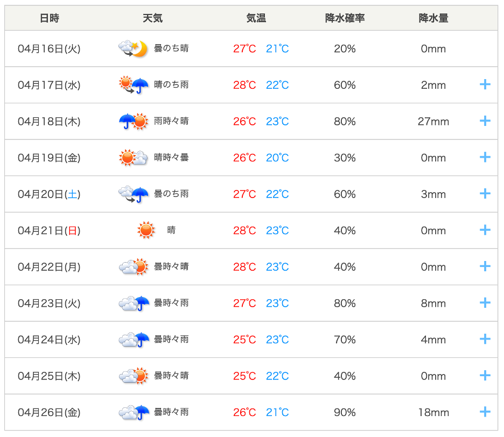
Task: Select the date 04月24日(水)
Action: tap(49, 339)
